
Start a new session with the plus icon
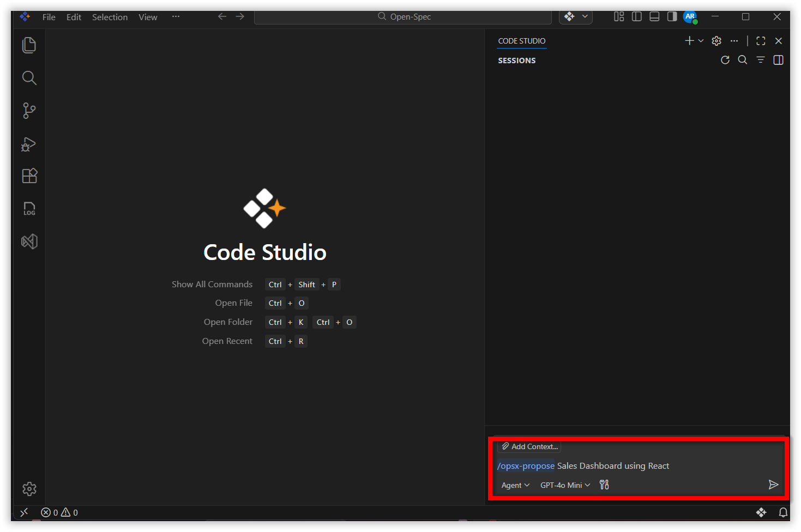[x=689, y=41]
